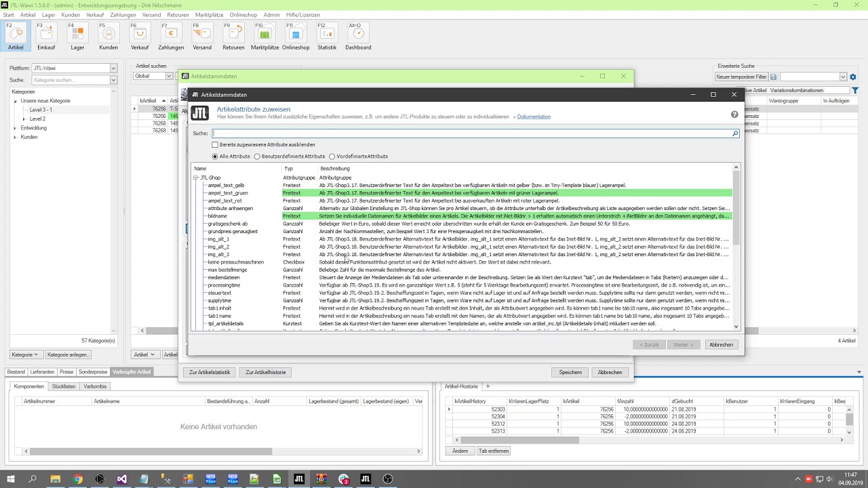Select 'Level 3 - 1' category

pos(41,110)
